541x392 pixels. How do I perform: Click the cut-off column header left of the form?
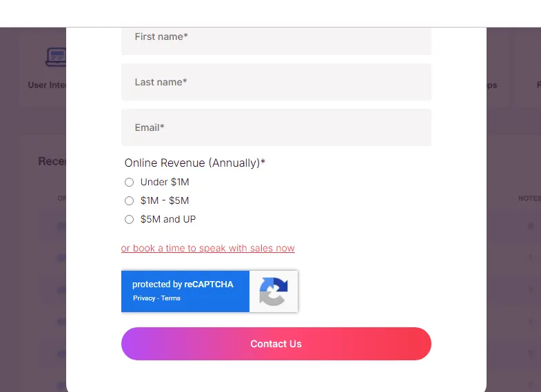[x=61, y=198]
